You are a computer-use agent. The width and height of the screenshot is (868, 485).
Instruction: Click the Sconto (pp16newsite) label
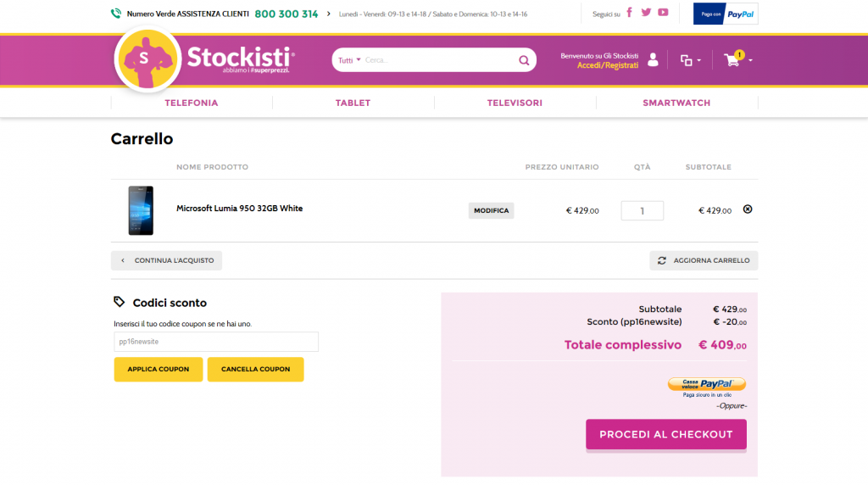(634, 321)
